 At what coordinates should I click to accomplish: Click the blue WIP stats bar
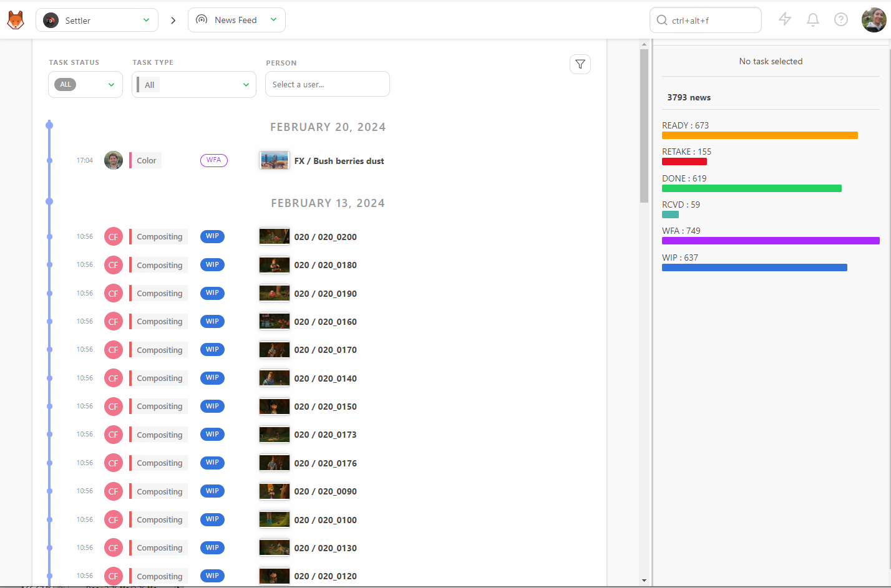pyautogui.click(x=754, y=267)
